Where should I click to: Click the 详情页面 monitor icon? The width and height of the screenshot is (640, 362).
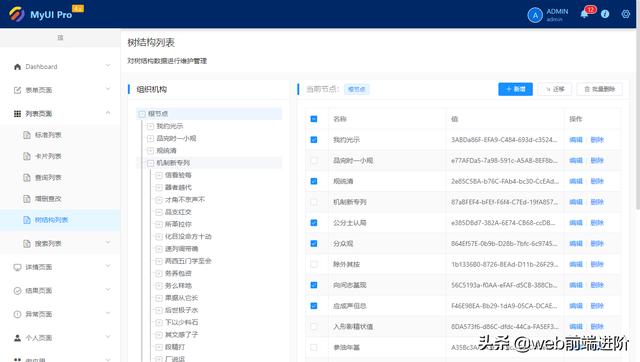(x=17, y=267)
